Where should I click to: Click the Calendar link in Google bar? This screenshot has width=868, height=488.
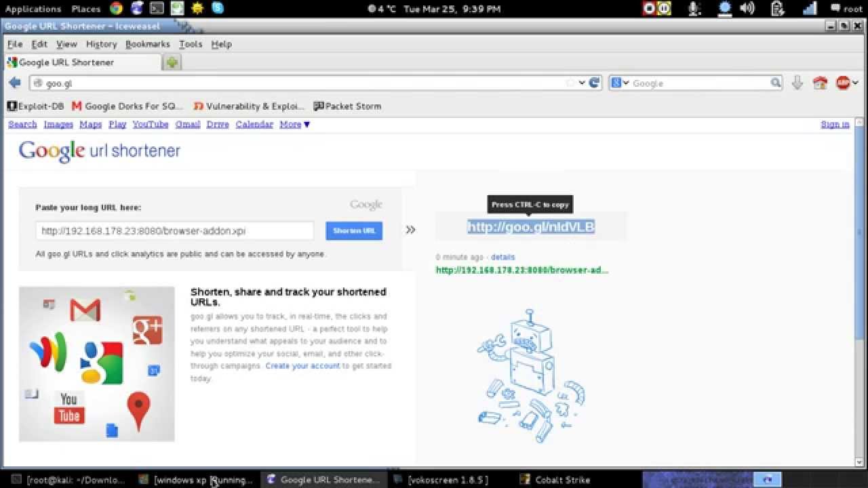tap(254, 124)
